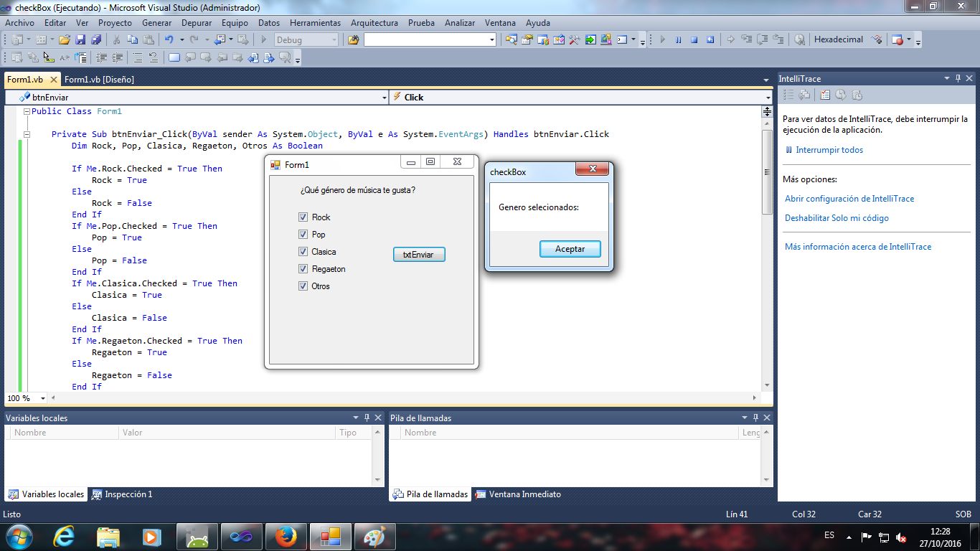Pause execution with the Break All icon
Screen dimensions: 980x551
pos(678,39)
